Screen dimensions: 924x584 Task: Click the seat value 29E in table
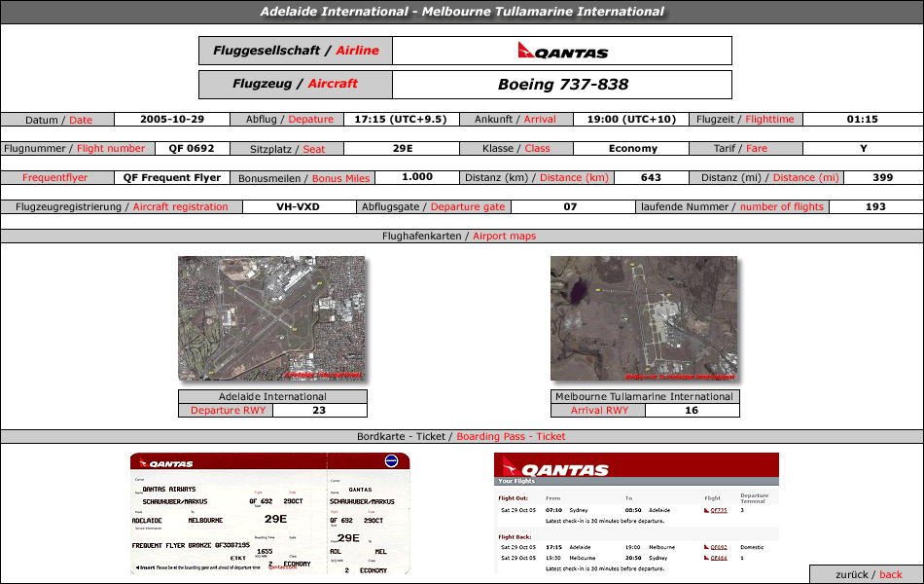point(403,148)
